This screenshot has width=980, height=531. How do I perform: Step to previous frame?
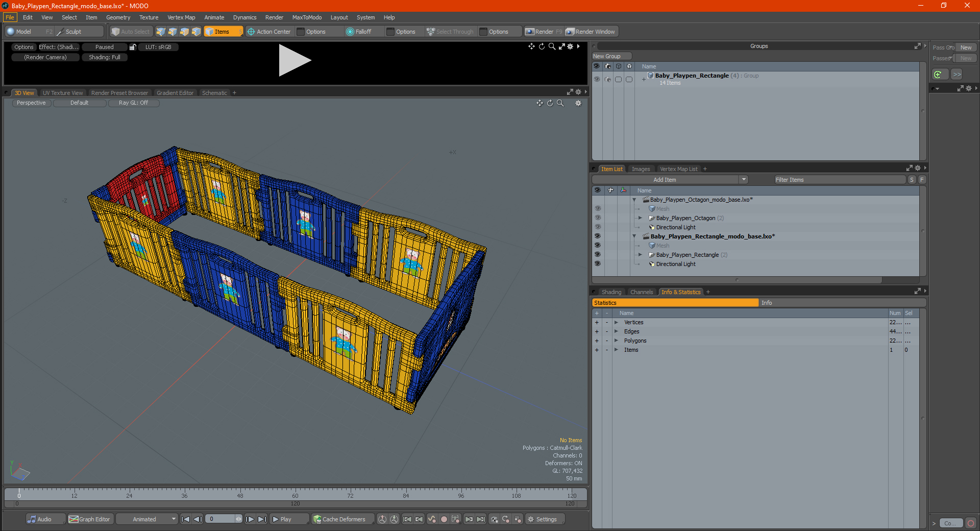click(x=198, y=519)
